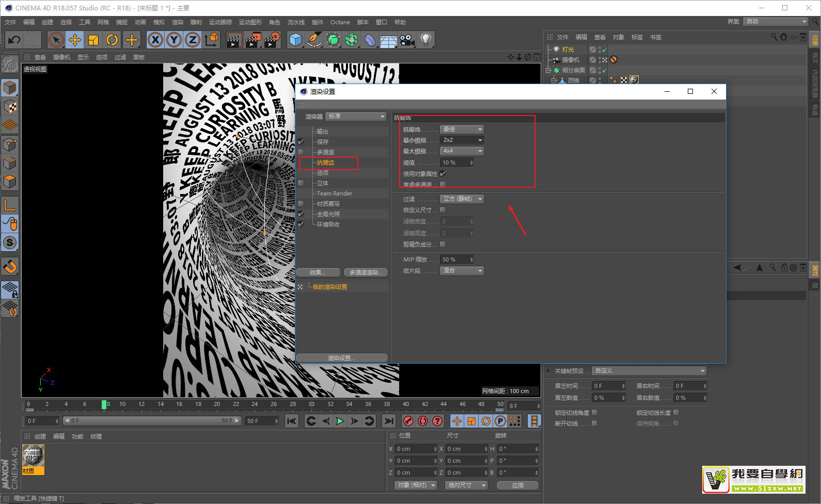Open the 渲染器 dropdown
The height and width of the screenshot is (504, 821).
click(x=356, y=117)
